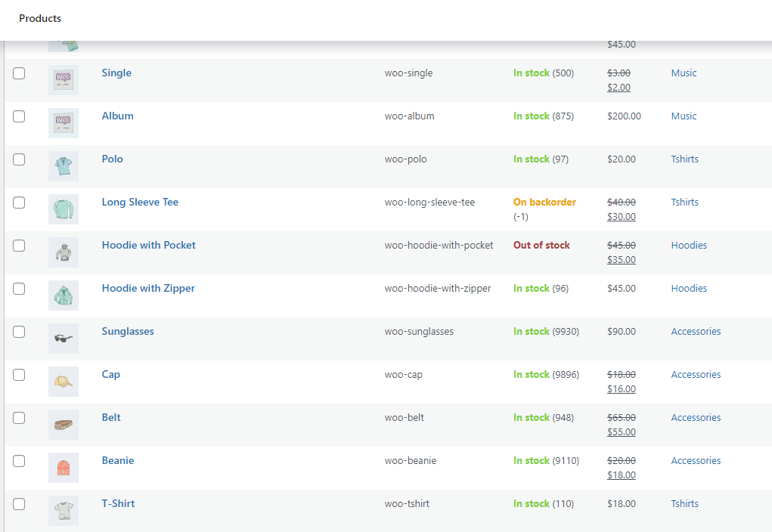
Task: Open the Sunglasses product link
Action: pos(128,332)
